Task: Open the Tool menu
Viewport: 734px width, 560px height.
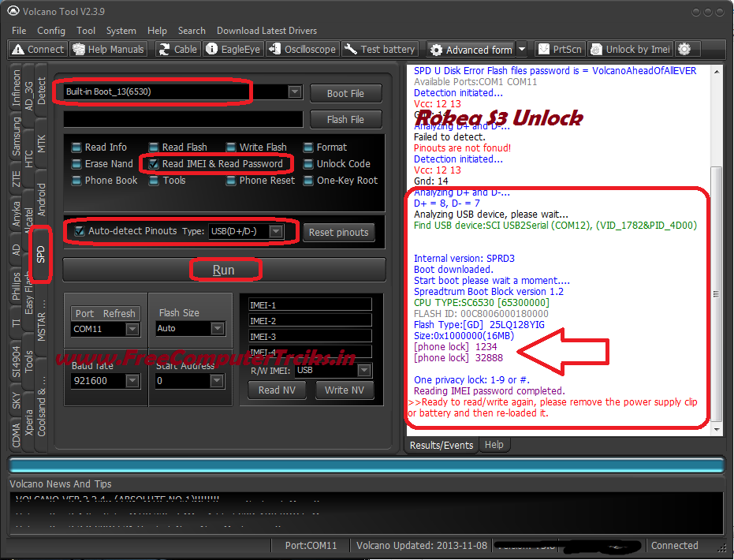Action: 86,31
